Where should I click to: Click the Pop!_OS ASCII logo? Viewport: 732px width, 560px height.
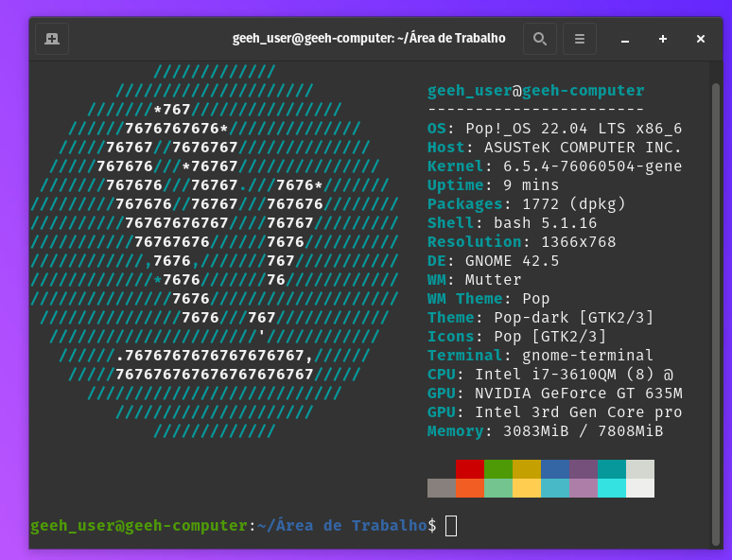215,251
